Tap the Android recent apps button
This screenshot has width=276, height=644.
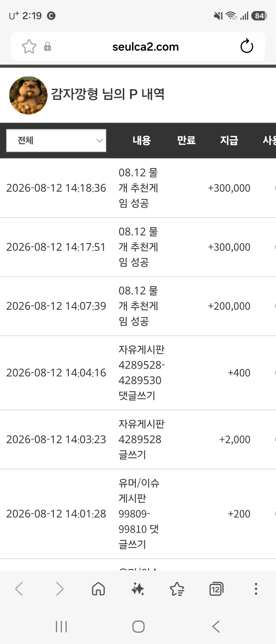pos(61,626)
